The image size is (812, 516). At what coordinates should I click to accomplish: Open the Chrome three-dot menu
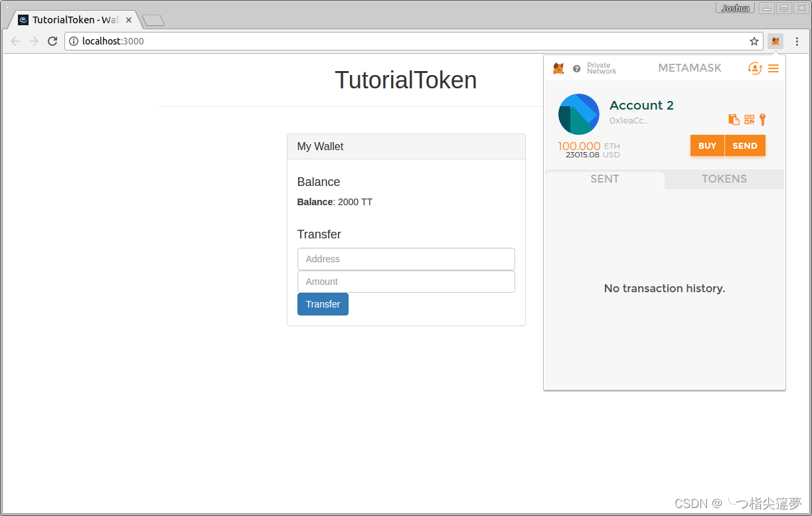point(797,41)
